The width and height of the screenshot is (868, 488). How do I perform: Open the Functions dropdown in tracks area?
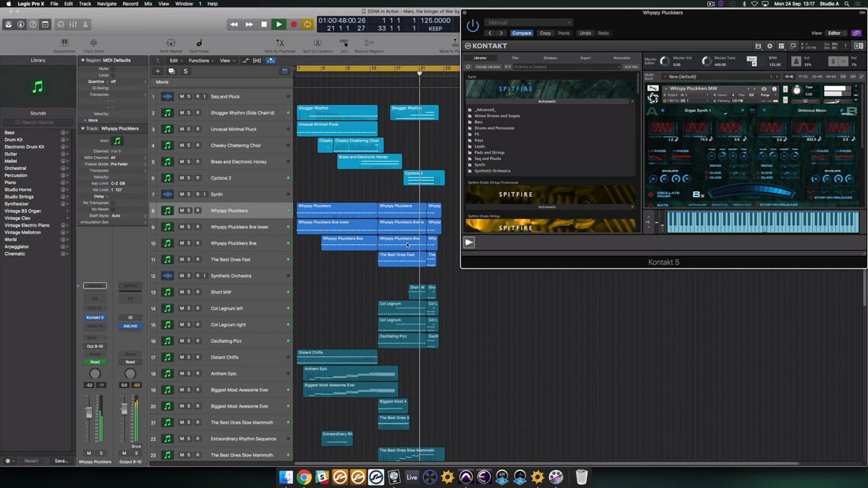[x=200, y=61]
